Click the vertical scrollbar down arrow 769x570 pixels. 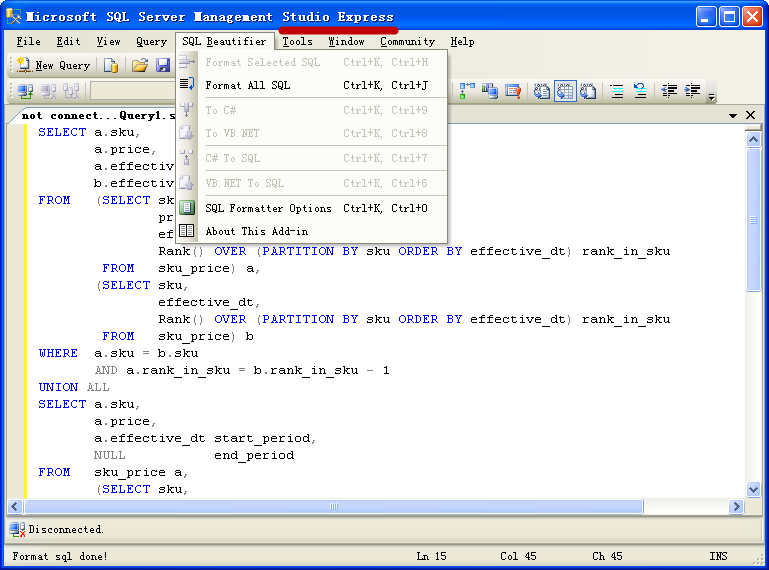point(753,489)
